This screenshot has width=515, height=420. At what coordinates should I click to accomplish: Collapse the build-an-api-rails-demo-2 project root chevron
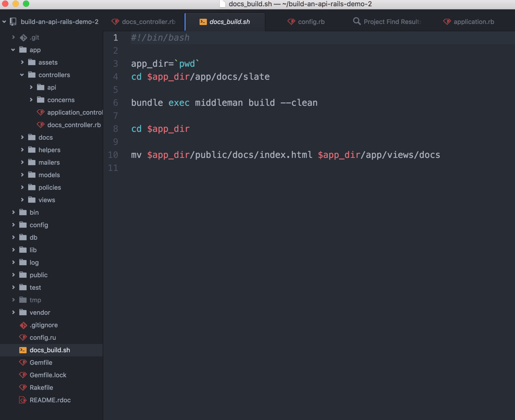point(4,22)
